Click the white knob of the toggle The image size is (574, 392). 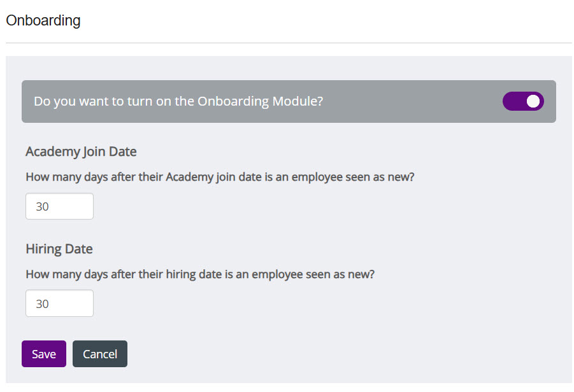pyautogui.click(x=531, y=101)
